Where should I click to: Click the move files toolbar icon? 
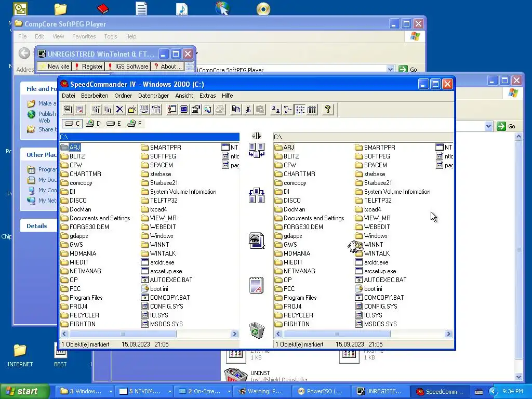[x=108, y=110]
